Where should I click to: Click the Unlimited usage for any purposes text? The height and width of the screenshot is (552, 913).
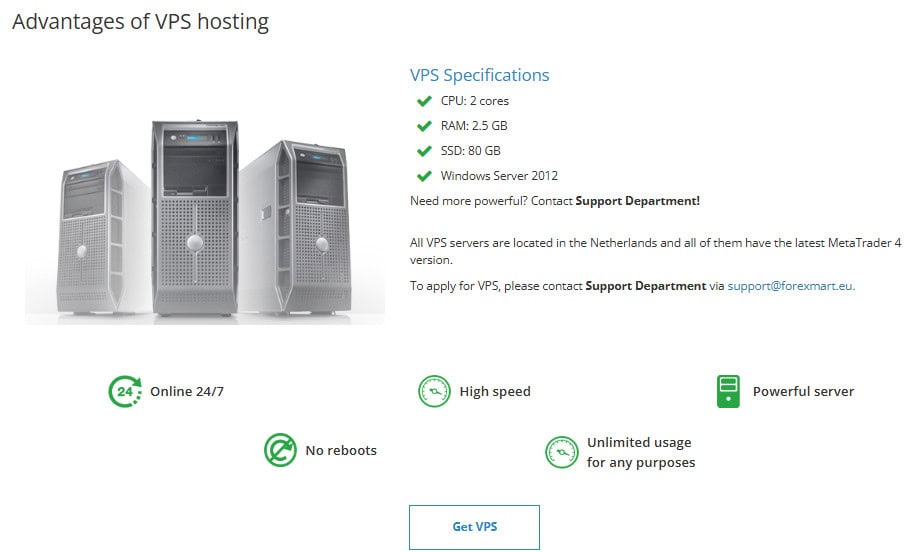pos(640,452)
